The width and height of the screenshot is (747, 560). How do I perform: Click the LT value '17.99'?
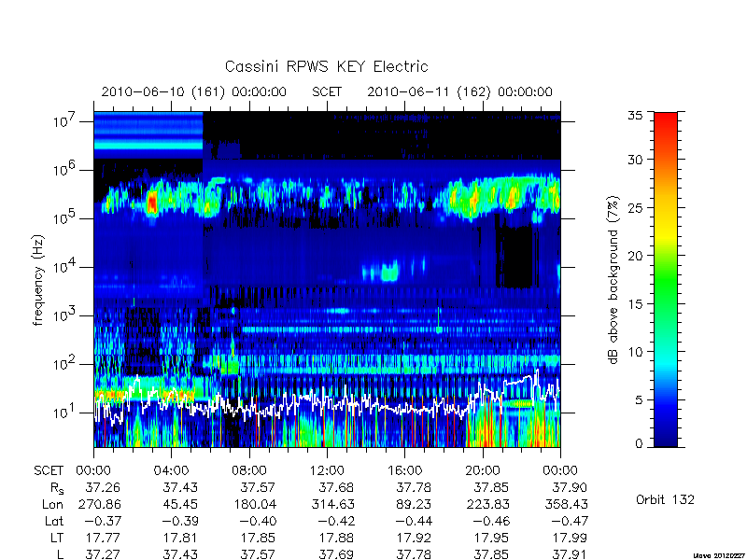pyautogui.click(x=570, y=538)
